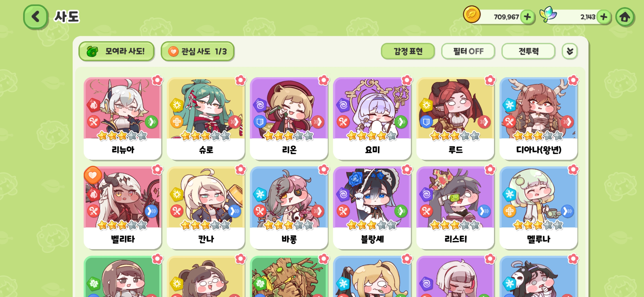Tap the gold coin currency icon
Screen dimensions: 644x297
pos(471,14)
